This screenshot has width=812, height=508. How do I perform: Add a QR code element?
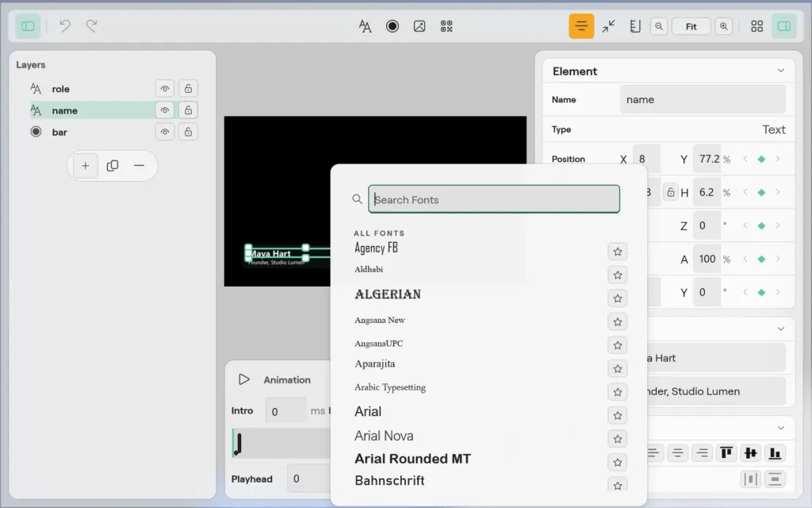point(446,26)
